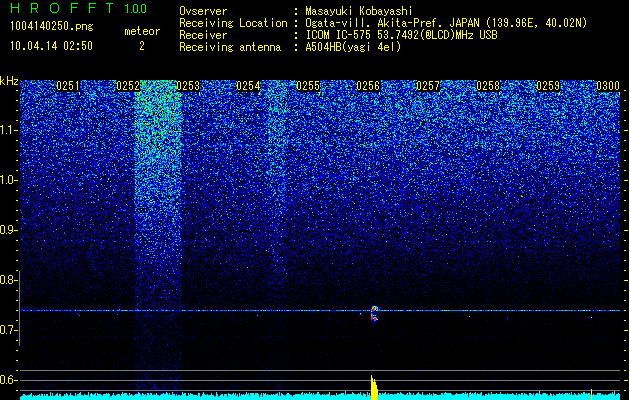Click the Ovserver field label
Image resolution: width=629 pixels, height=400 pixels.
[203, 11]
